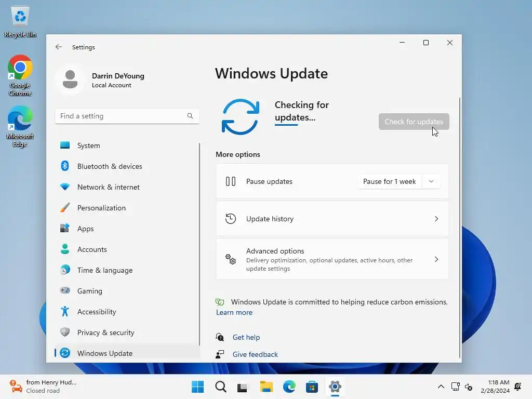Click the Windows Update page heading
The height and width of the screenshot is (399, 532).
coord(271,74)
